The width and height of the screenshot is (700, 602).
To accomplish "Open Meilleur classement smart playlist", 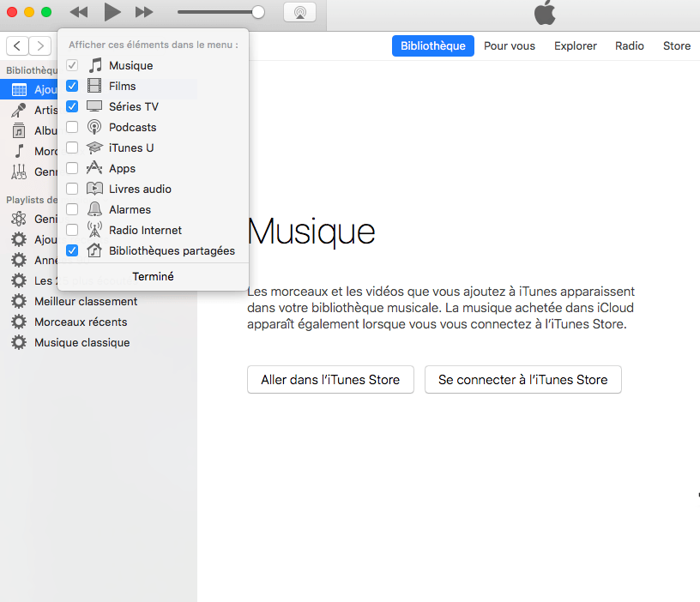I will 86,301.
